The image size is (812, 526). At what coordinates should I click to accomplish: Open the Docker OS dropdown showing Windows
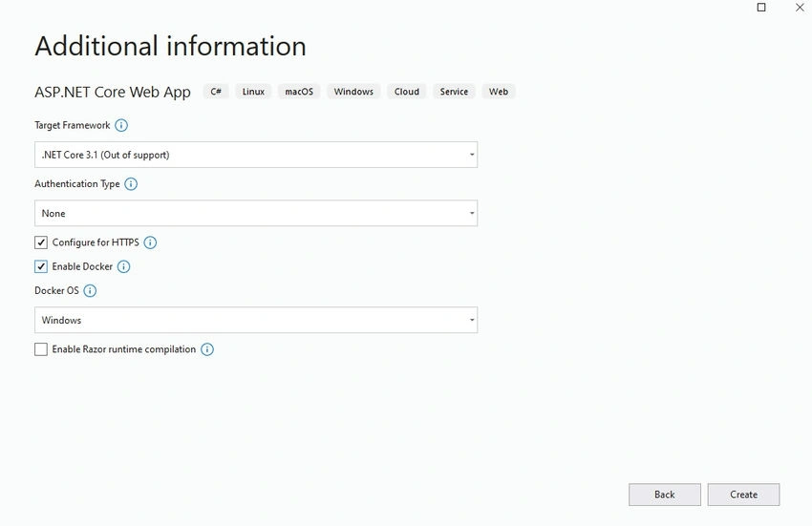[x=256, y=320]
